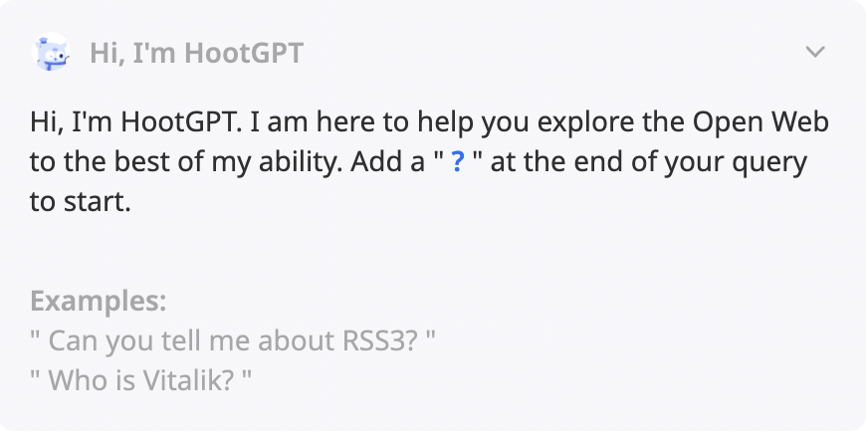Click the opening quote before "Can you tell"
Image resolution: width=868 pixels, height=442 pixels.
pos(36,341)
